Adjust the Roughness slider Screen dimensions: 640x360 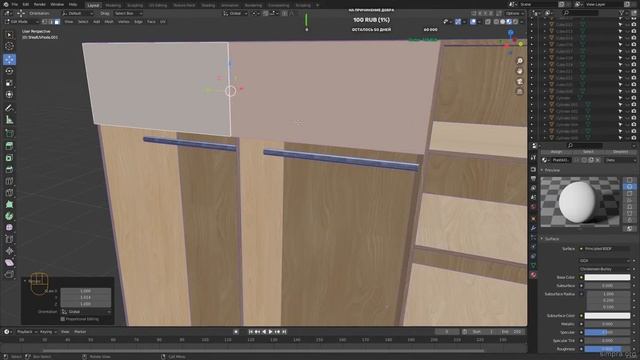pos(607,349)
